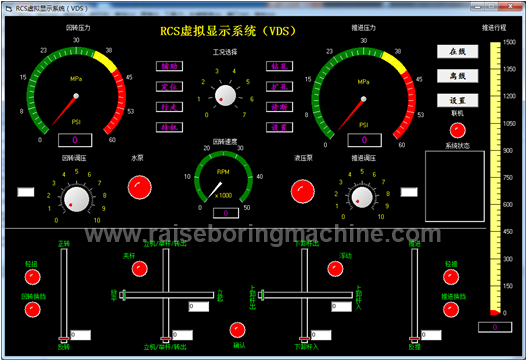The height and width of the screenshot is (362, 528).
Task: Select the 钻孔 mode button
Action: coord(279,66)
